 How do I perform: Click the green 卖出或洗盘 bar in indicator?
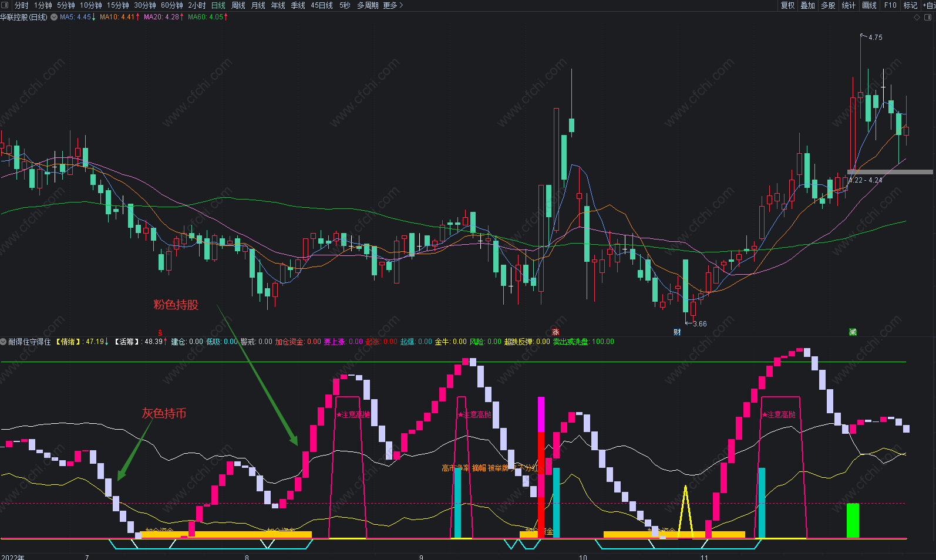853,520
